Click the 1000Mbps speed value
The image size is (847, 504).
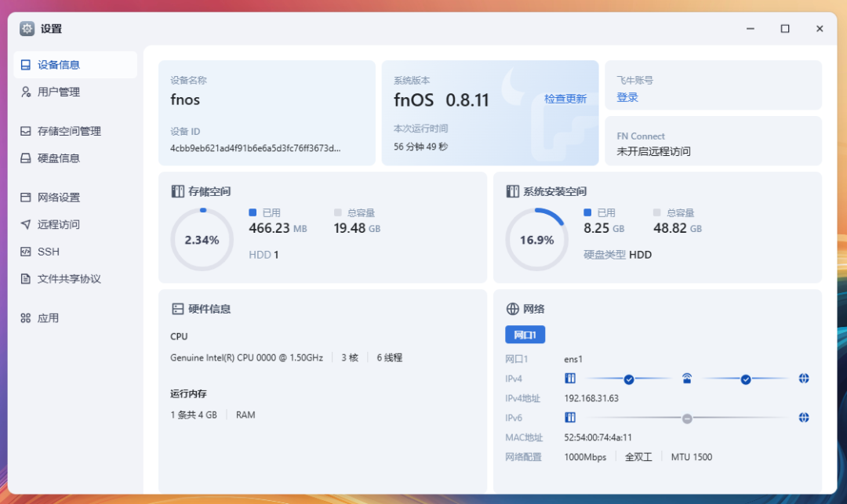585,457
